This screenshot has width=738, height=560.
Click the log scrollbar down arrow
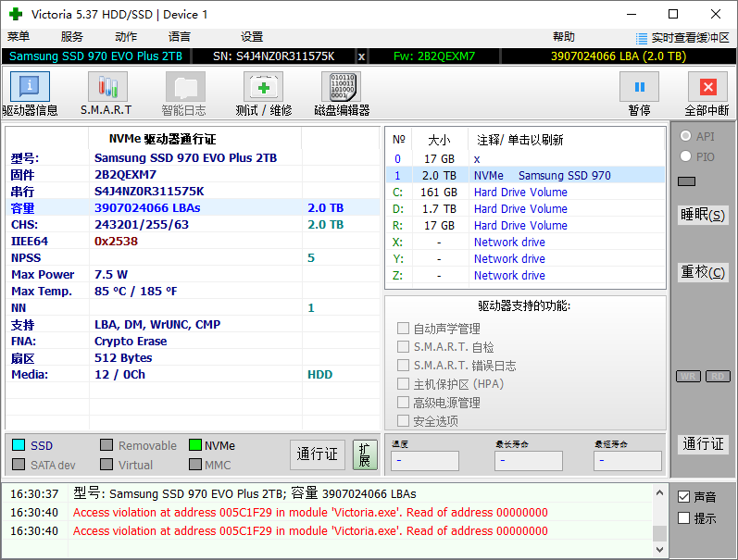pyautogui.click(x=659, y=549)
